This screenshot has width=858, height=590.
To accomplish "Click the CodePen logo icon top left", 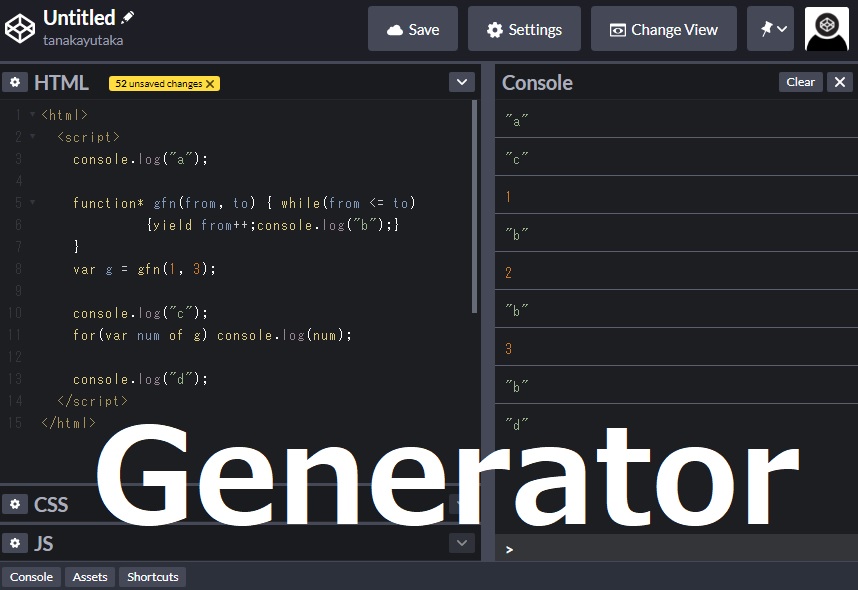I will 18,27.
